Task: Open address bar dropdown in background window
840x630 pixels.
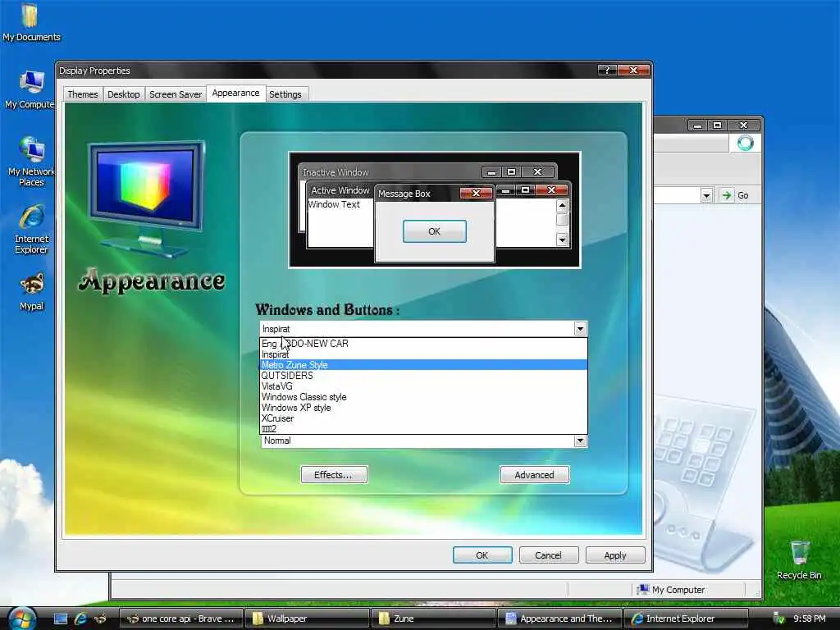Action: (x=706, y=195)
